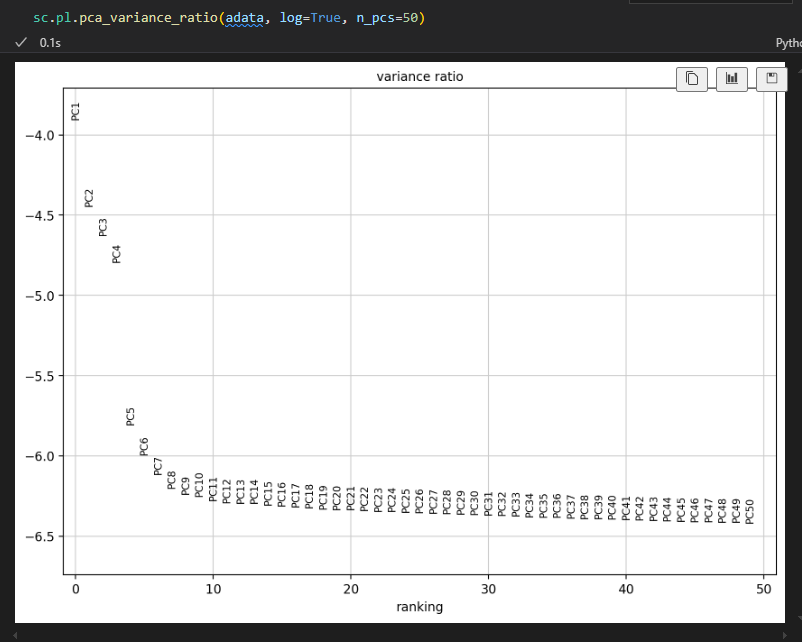Place cursor on pca_variance_ratio in the code
The width and height of the screenshot is (802, 642).
click(x=149, y=18)
